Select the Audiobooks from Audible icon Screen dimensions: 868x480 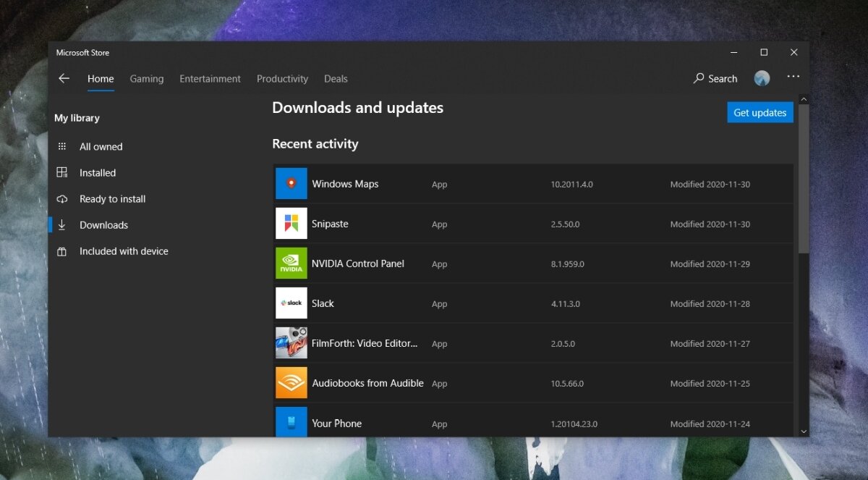[291, 382]
